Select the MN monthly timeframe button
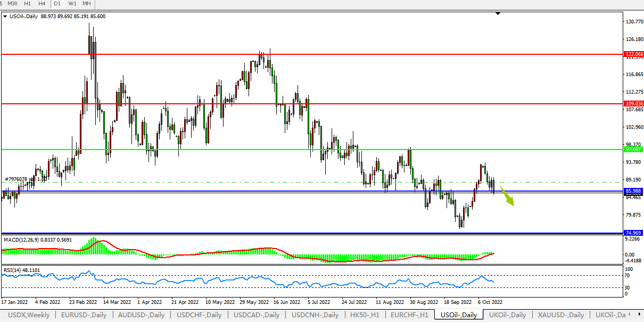This screenshot has height=322, width=644. pos(87,4)
